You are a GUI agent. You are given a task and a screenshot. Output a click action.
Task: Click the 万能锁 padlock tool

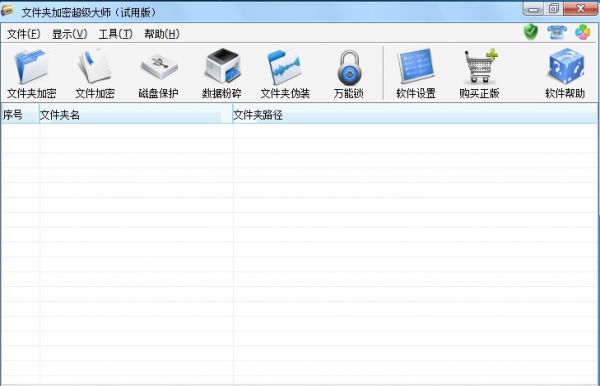[x=349, y=74]
